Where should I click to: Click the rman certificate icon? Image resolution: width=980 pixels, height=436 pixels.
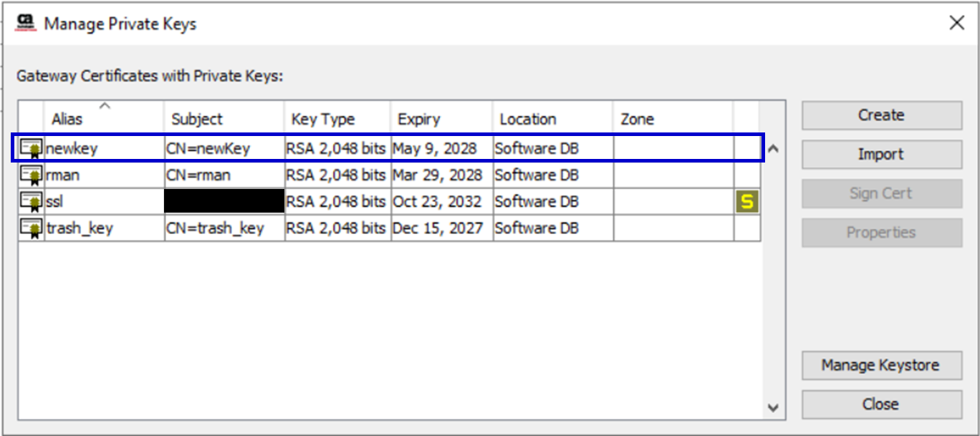(32, 175)
